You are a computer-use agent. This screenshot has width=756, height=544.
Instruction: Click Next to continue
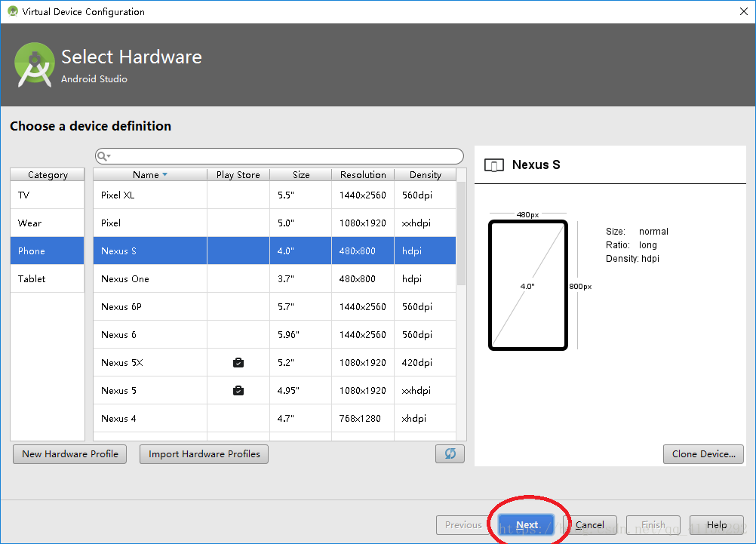pyautogui.click(x=527, y=525)
